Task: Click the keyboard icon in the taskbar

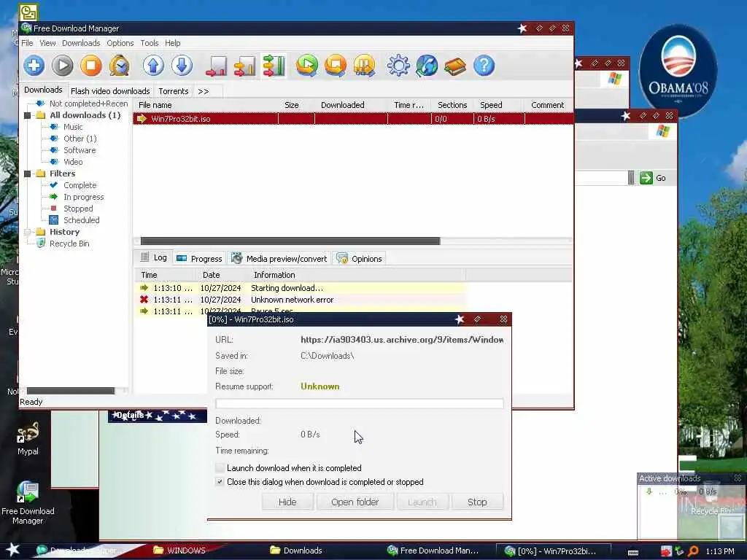Action: [633, 552]
